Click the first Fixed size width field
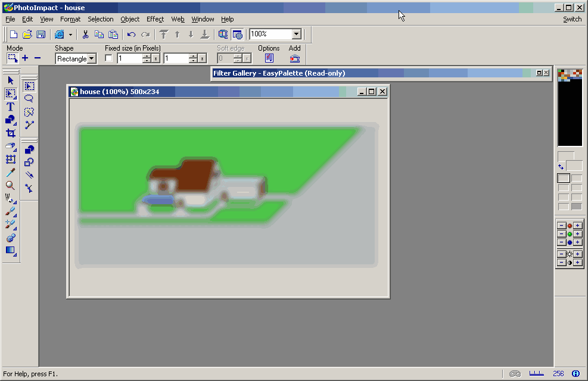The height and width of the screenshot is (381, 588). 130,58
